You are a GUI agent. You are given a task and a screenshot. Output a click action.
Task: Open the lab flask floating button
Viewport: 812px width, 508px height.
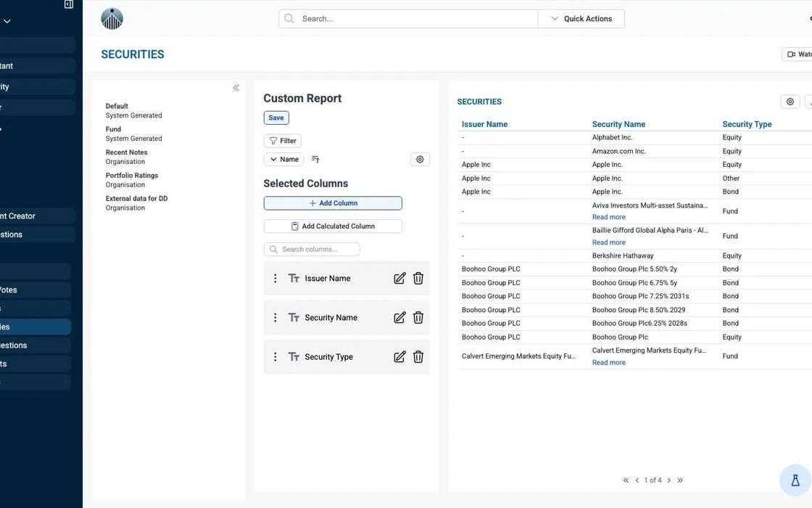(795, 480)
